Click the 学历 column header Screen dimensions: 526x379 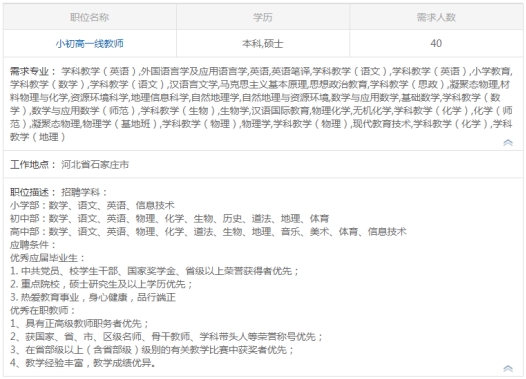coord(263,17)
